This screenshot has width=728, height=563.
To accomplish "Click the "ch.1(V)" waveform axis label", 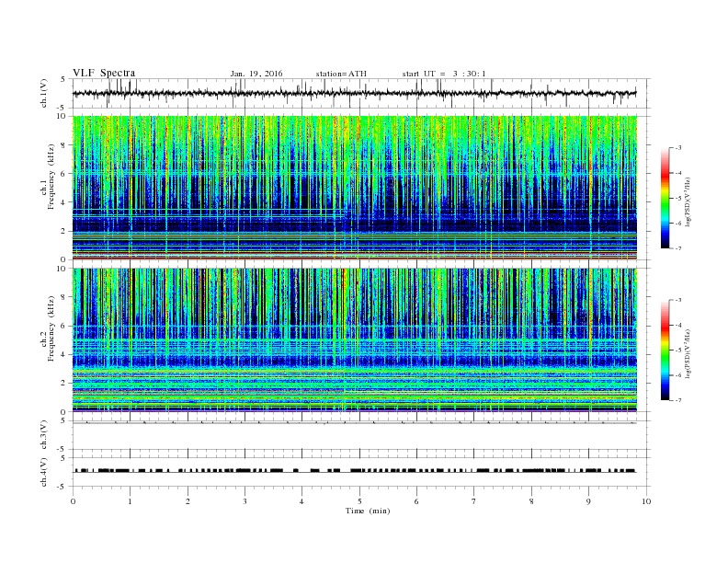I will pos(44,93).
